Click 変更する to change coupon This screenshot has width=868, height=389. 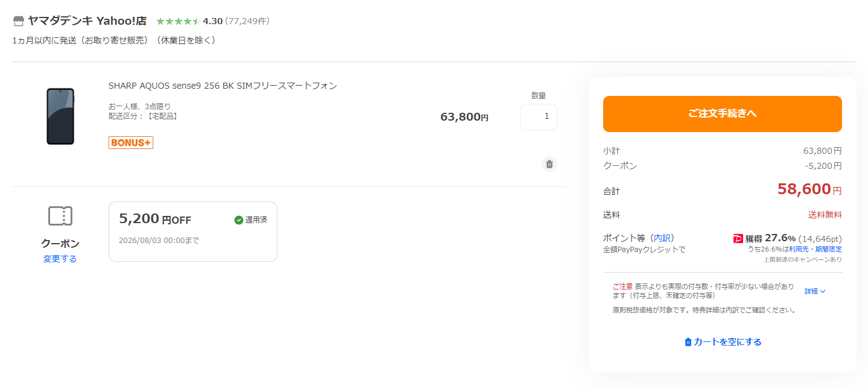60,259
